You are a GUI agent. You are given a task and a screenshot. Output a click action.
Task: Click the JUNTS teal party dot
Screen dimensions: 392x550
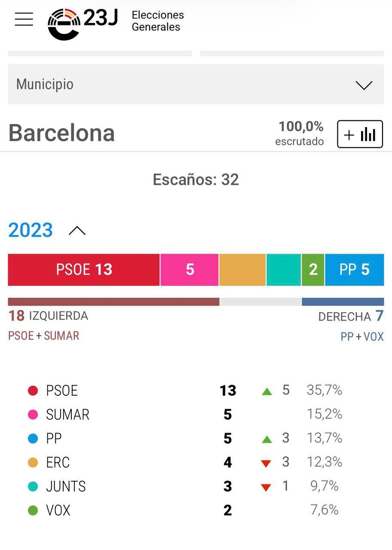pos(33,486)
